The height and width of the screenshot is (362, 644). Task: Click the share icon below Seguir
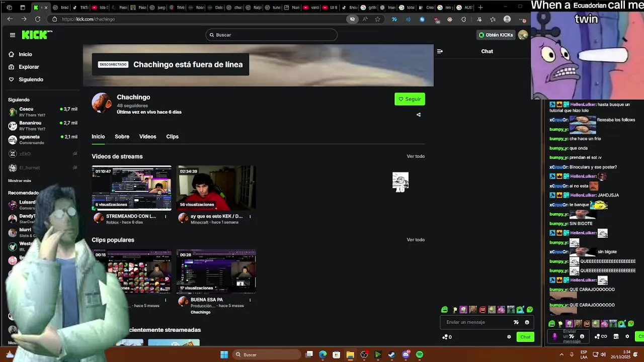[x=419, y=115]
